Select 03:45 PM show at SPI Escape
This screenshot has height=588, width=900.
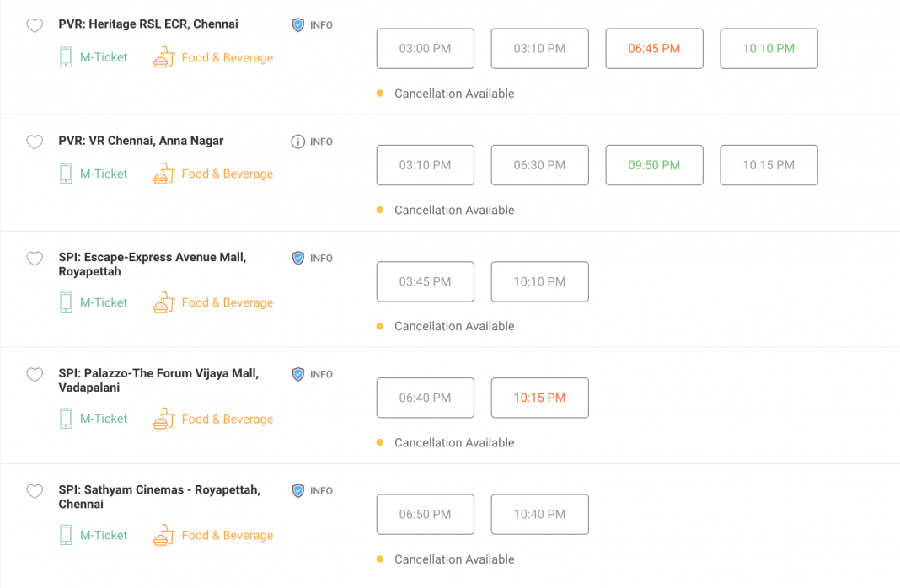point(425,281)
